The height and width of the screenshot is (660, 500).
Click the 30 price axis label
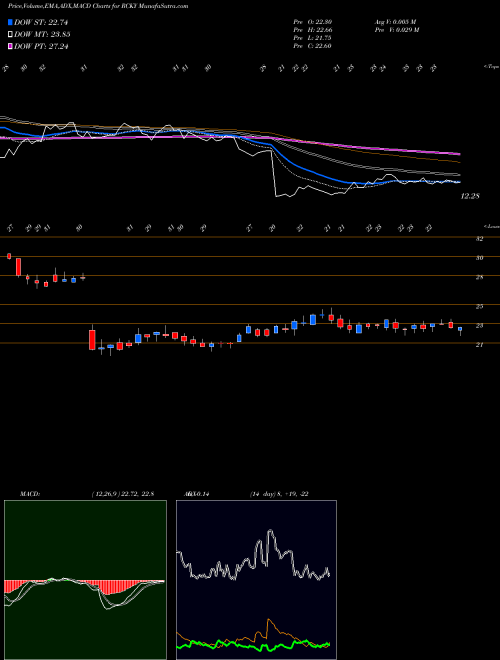pyautogui.click(x=479, y=258)
